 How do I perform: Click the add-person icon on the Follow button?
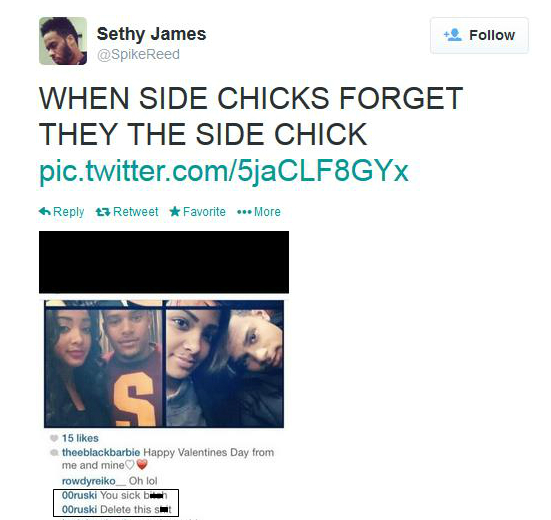[x=453, y=35]
